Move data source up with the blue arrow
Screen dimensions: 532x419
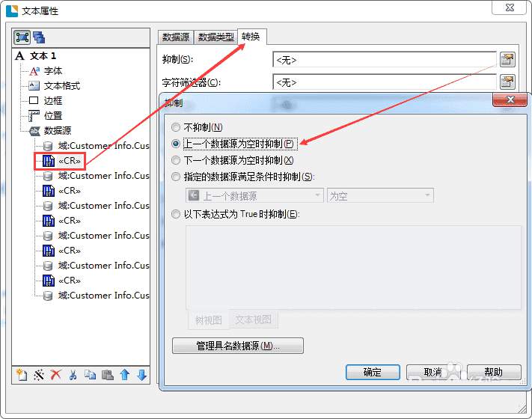click(x=124, y=375)
